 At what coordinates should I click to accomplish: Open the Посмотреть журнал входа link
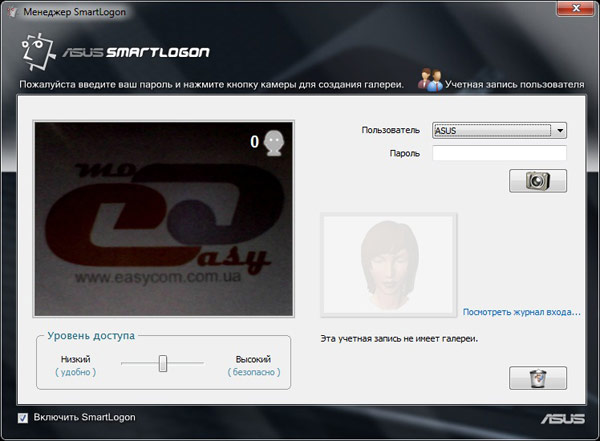coord(520,312)
